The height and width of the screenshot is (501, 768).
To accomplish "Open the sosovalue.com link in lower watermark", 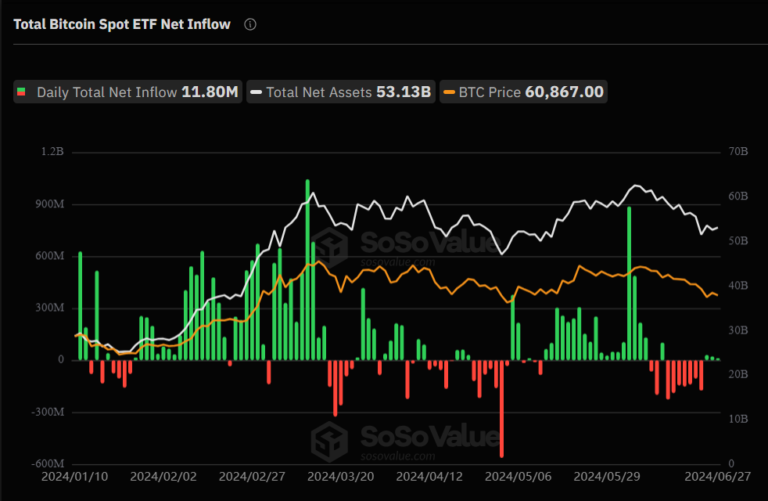I will pyautogui.click(x=398, y=456).
